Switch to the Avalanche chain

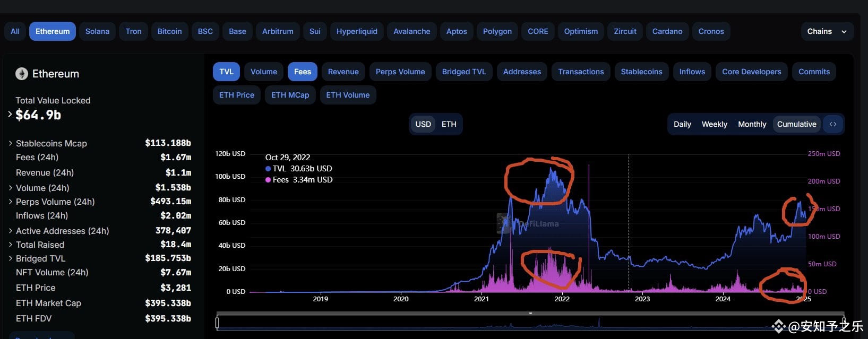point(412,31)
